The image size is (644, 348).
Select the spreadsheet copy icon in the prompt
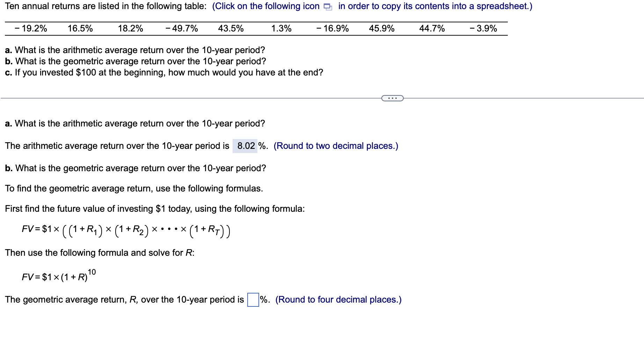pyautogui.click(x=327, y=6)
